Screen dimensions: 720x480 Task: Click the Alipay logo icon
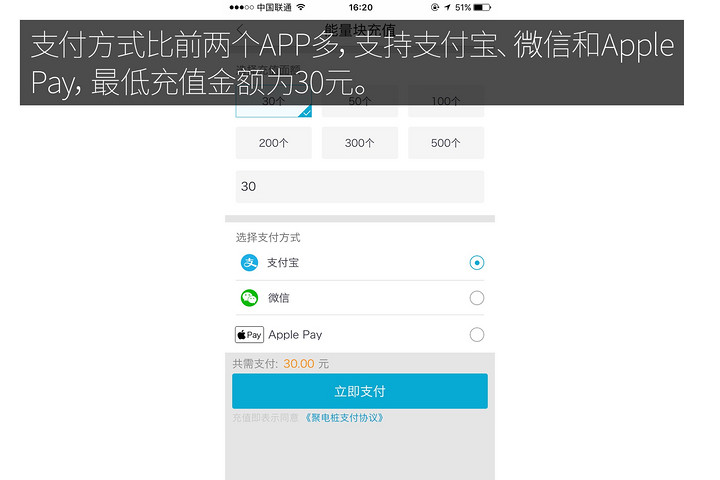point(249,263)
